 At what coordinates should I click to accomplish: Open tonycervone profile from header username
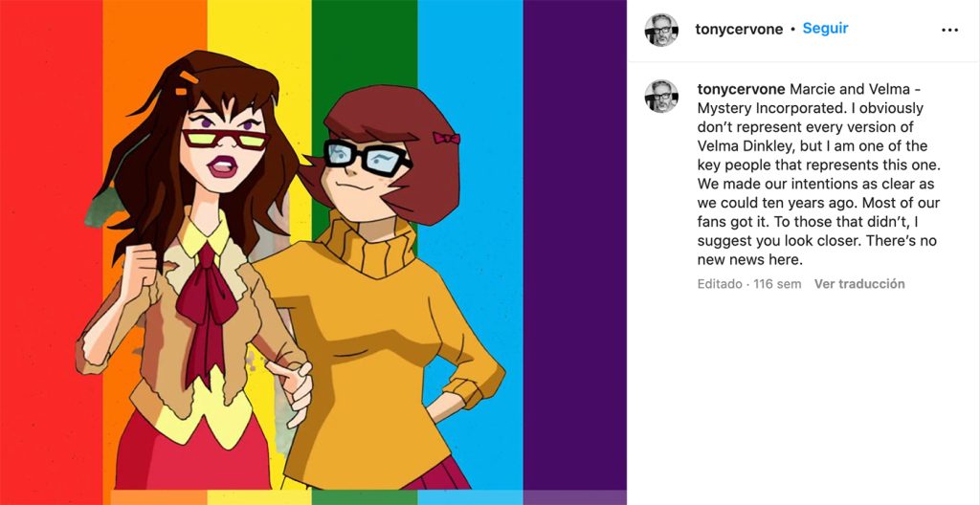739,30
